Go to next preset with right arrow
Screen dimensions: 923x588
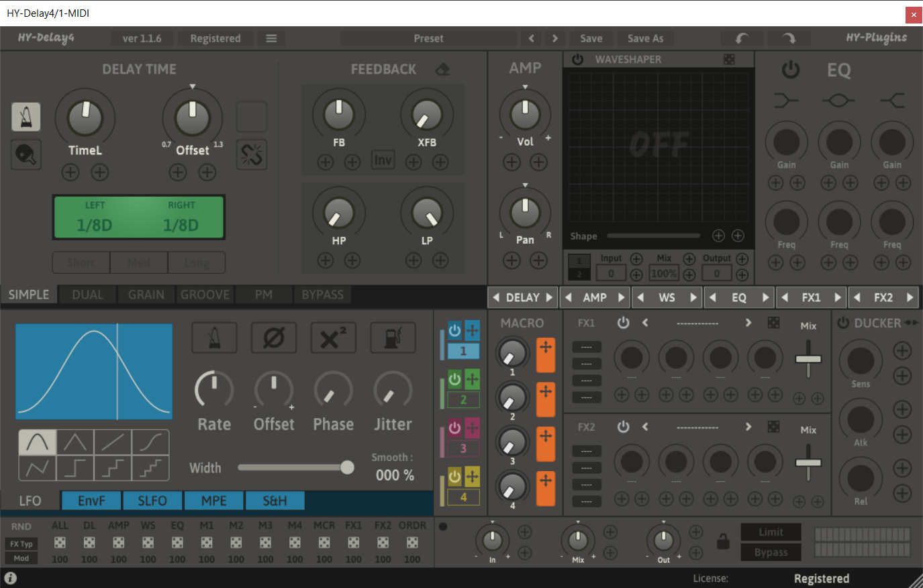click(554, 38)
